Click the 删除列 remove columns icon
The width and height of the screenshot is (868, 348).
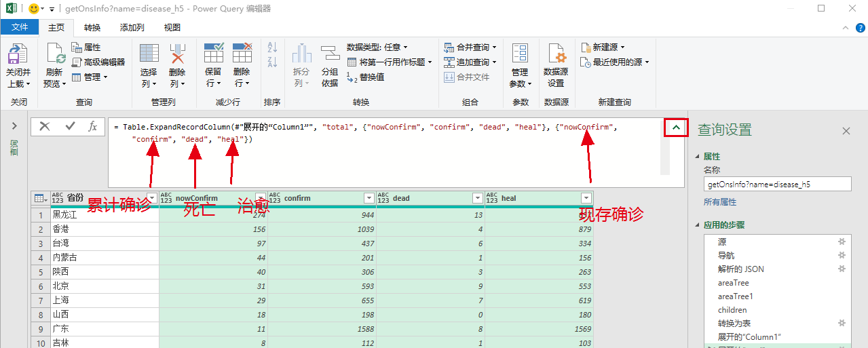[x=177, y=54]
